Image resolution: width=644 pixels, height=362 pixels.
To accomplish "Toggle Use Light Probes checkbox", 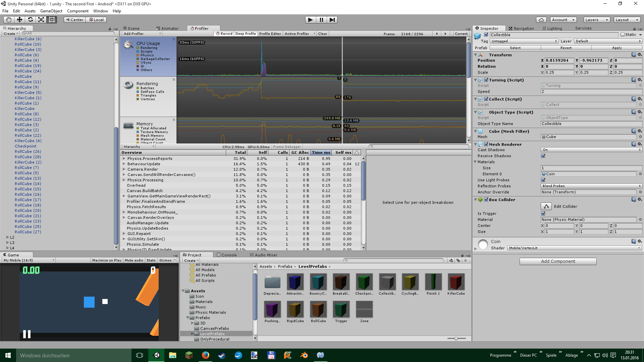I will pos(543,180).
